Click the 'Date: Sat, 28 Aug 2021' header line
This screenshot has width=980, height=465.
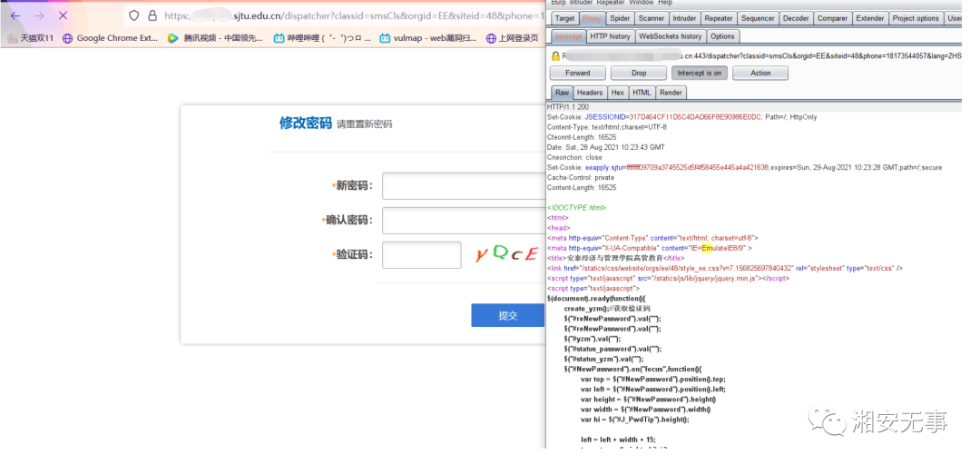pos(605,147)
